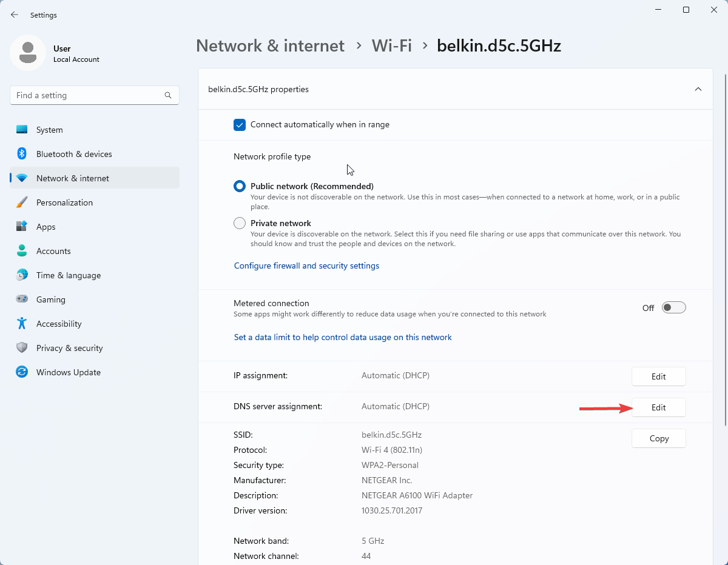Uncheck Connect automatically when in range

pos(239,124)
